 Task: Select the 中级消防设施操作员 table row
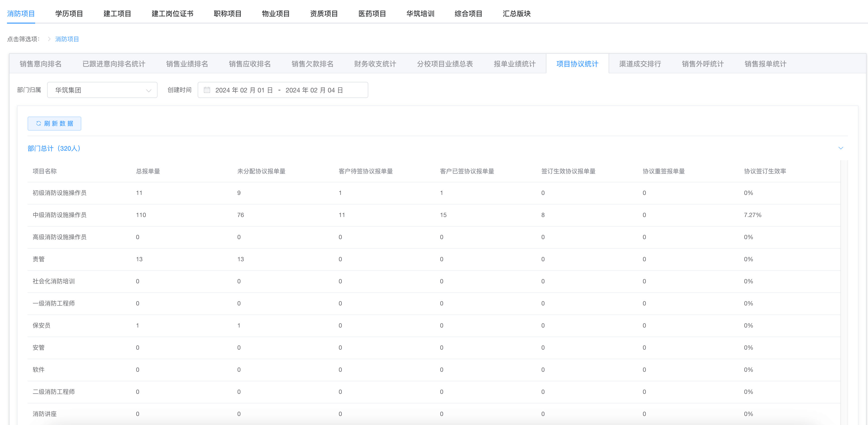(x=59, y=215)
